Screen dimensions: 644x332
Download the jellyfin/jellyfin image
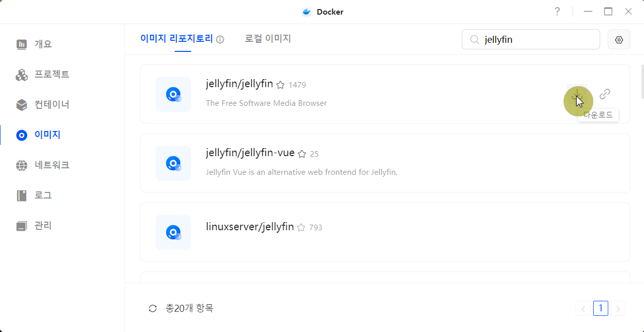[578, 94]
